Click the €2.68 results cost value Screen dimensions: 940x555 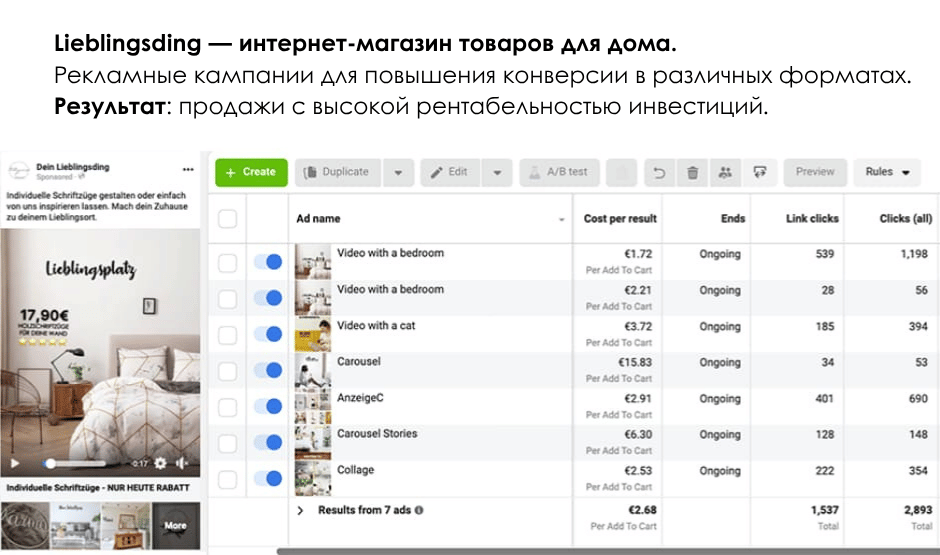pyautogui.click(x=642, y=510)
